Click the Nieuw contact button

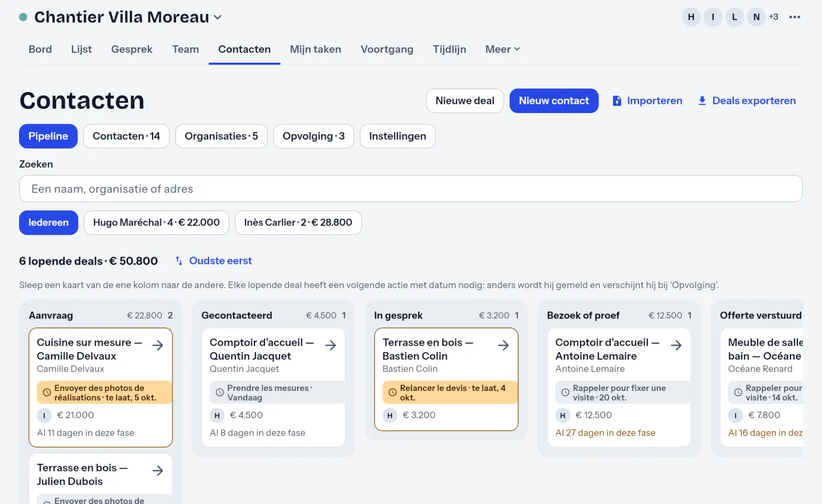click(x=554, y=101)
